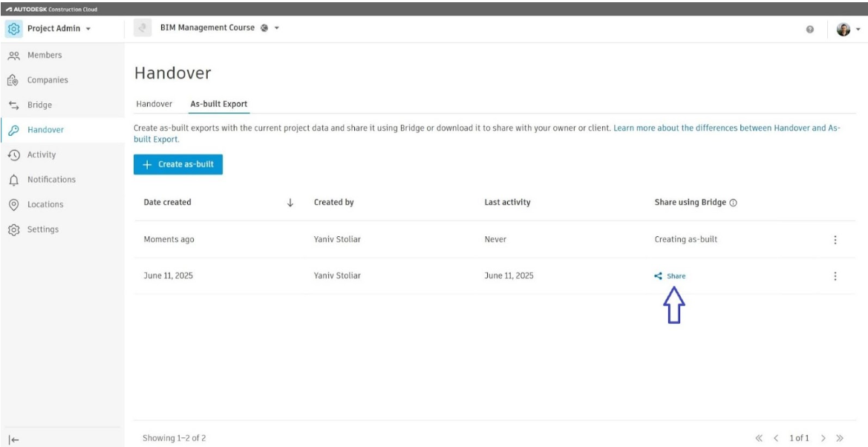This screenshot has height=447, width=868.
Task: Open the Members page in sidebar
Action: coord(45,56)
